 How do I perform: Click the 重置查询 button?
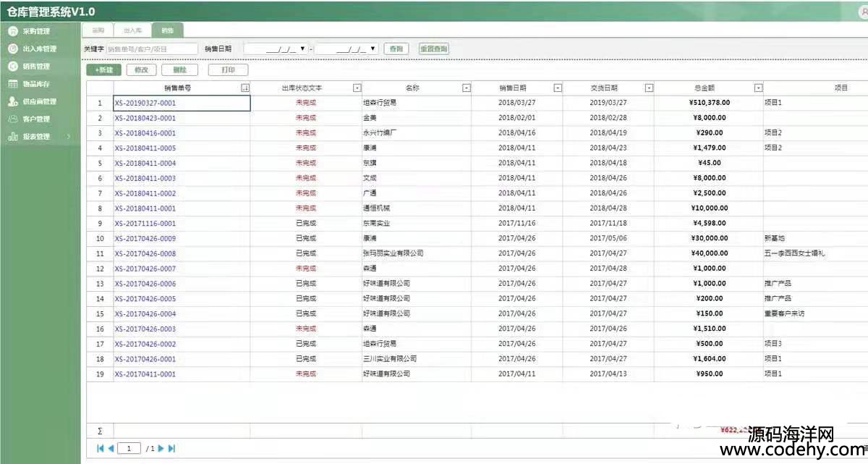click(433, 48)
